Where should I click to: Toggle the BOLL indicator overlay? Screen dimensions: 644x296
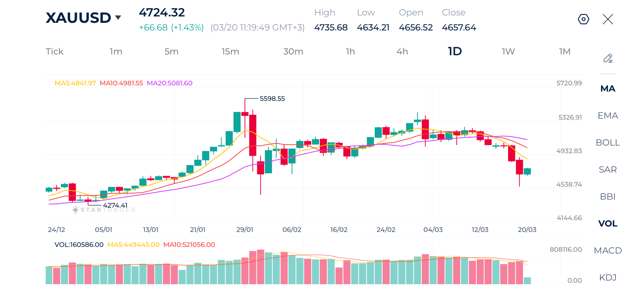(608, 142)
